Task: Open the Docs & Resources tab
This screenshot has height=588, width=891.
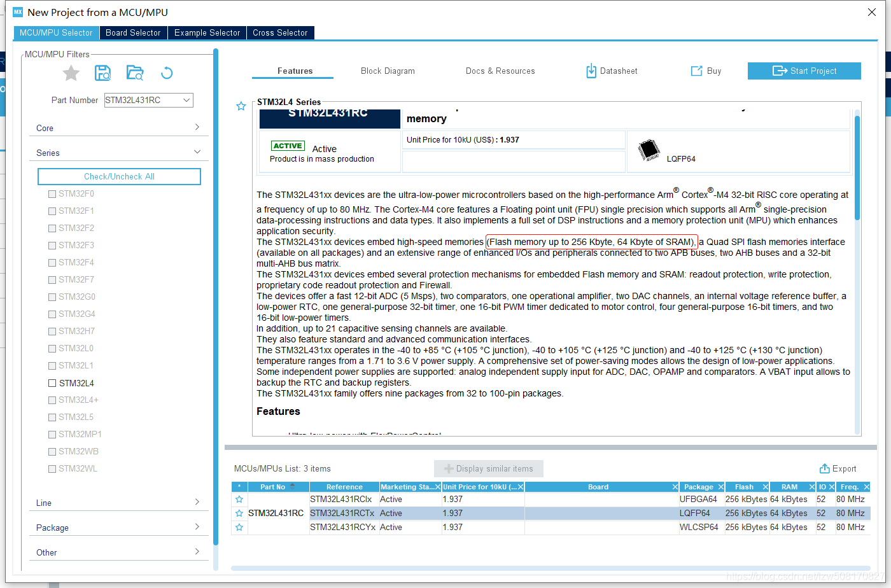Action: (x=500, y=71)
